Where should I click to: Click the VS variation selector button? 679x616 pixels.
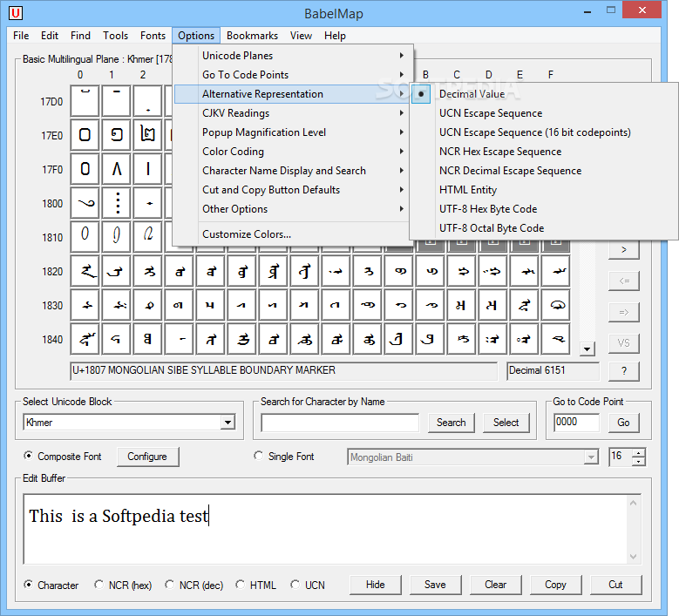(623, 343)
